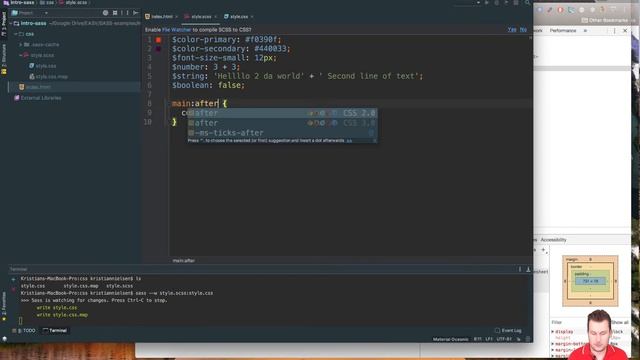This screenshot has width=640, height=360.
Task: Close the style.css editor tab
Action: pyautogui.click(x=252, y=17)
